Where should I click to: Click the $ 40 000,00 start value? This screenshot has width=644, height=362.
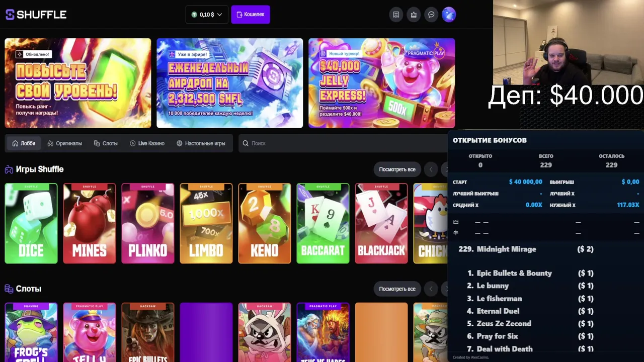click(x=525, y=182)
